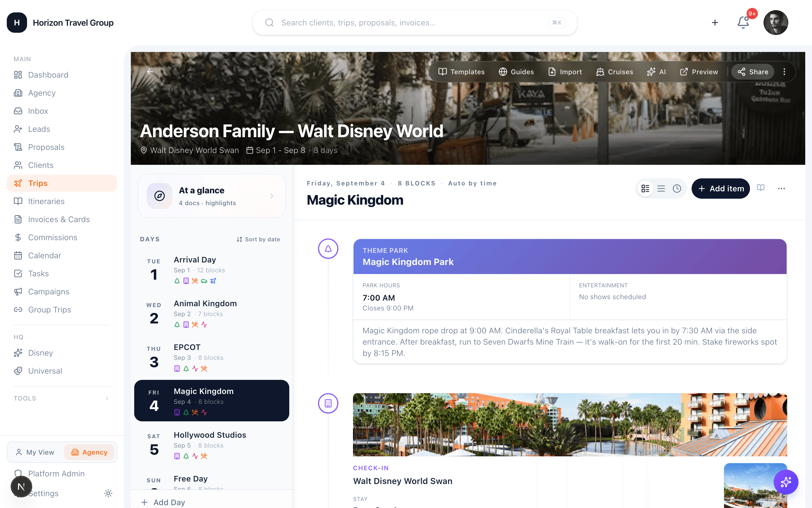Expand the At a glance card

point(212,196)
